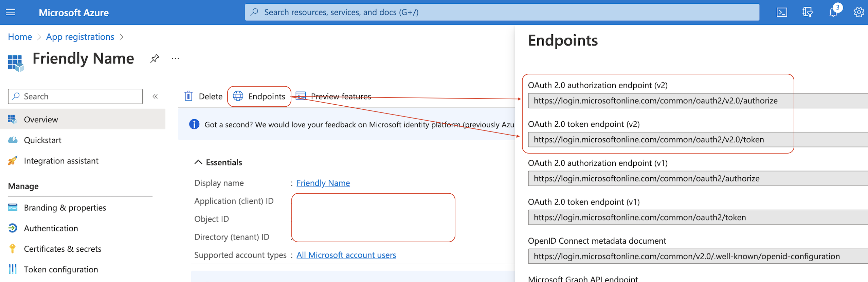Open the portal settings gear
Screen dimensions: 868x282
pos(858,13)
